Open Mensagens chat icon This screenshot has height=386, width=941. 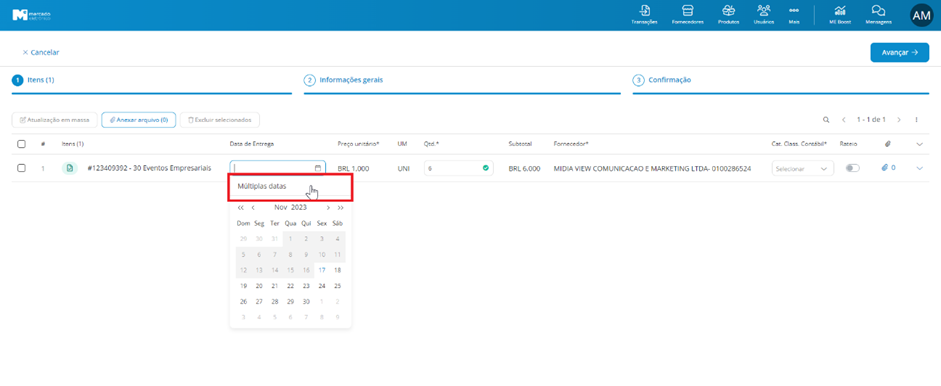(879, 11)
